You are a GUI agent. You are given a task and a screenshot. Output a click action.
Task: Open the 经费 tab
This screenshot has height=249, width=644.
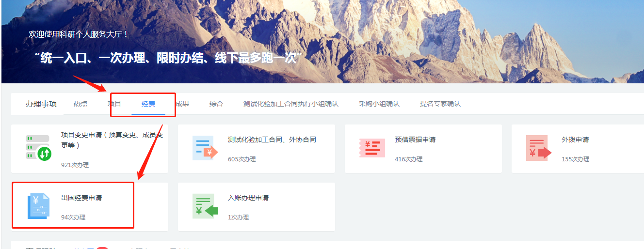(148, 104)
